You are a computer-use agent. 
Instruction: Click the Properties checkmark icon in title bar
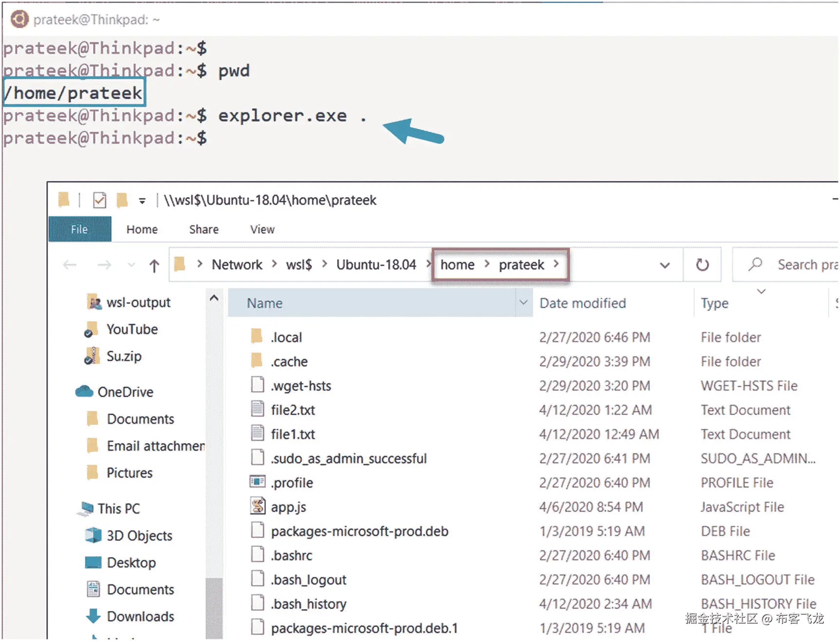(x=99, y=200)
